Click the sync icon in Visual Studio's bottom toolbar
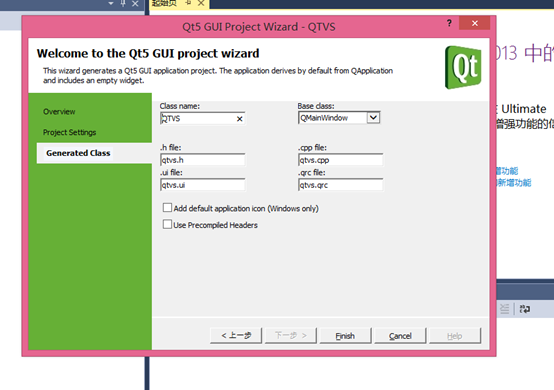554x390 pixels. pyautogui.click(x=524, y=309)
